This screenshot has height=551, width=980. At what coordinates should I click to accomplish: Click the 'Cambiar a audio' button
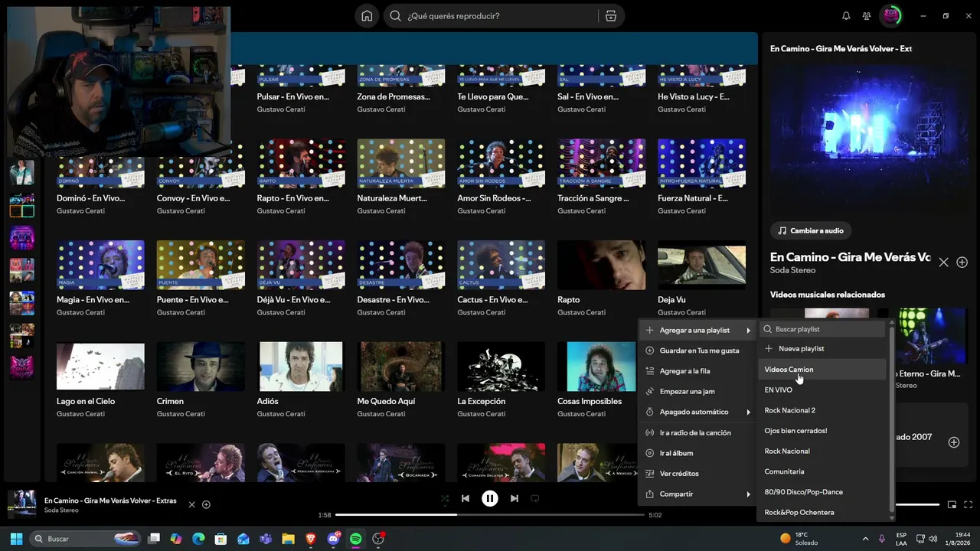point(811,230)
